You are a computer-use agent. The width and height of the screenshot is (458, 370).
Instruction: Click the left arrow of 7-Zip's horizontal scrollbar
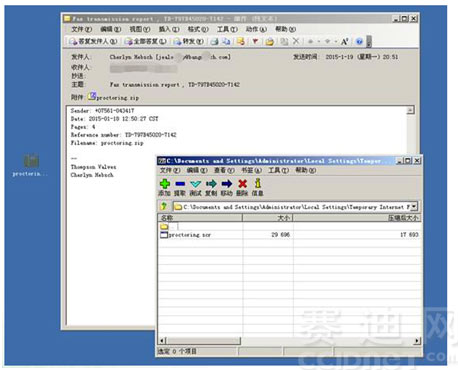coord(162,341)
